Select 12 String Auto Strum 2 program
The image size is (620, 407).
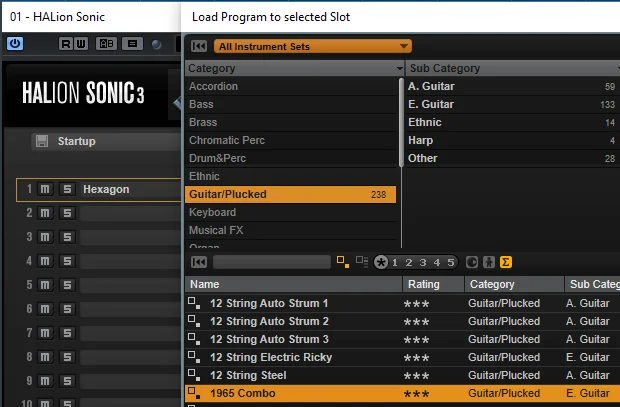(x=403, y=321)
